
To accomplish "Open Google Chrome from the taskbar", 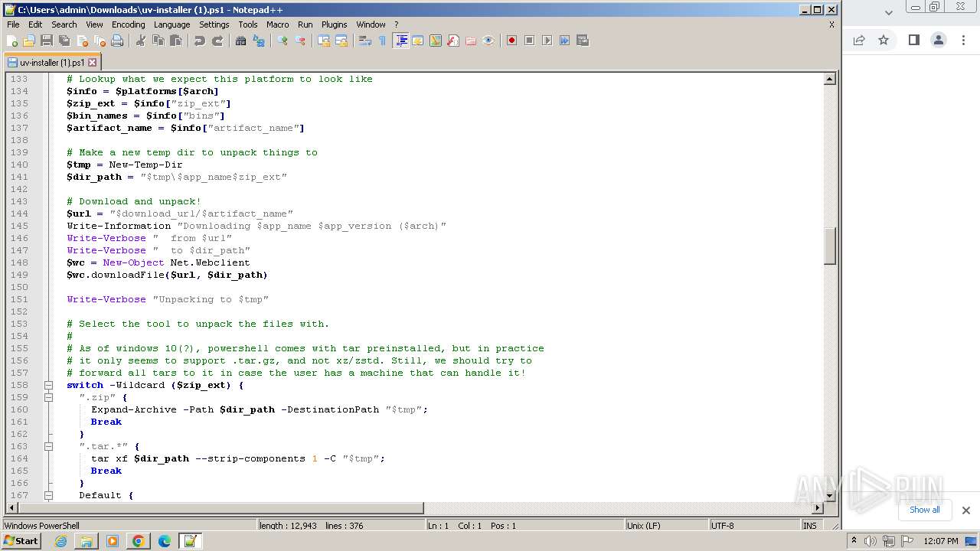I will tap(138, 541).
